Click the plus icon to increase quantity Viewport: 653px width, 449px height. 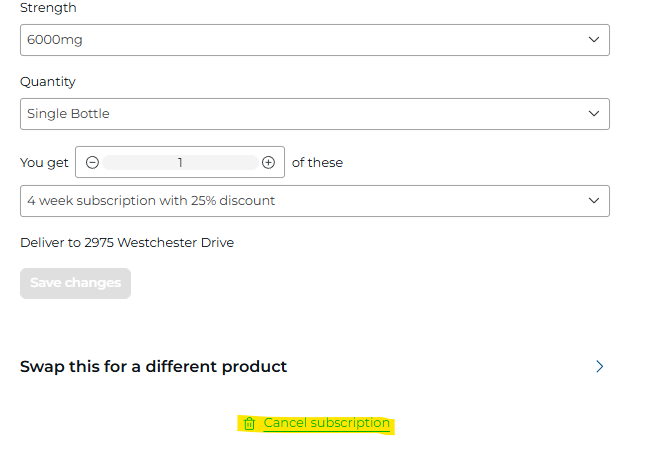268,162
